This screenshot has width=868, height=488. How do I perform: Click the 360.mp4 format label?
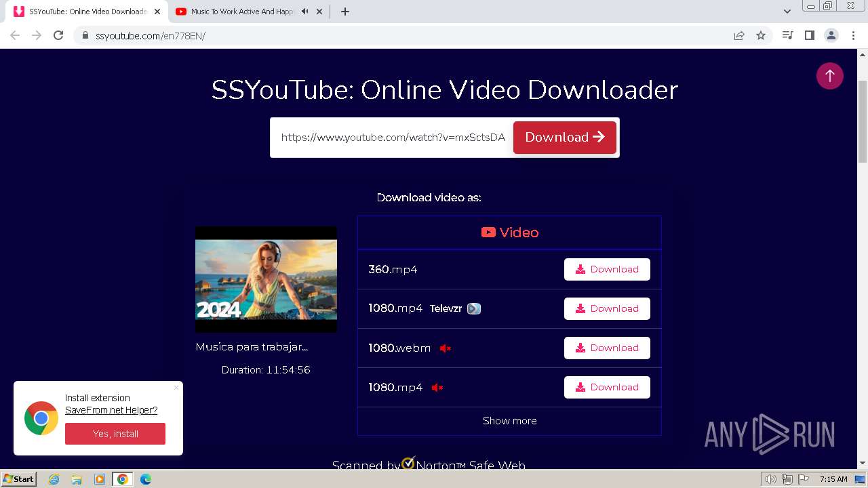click(x=393, y=270)
